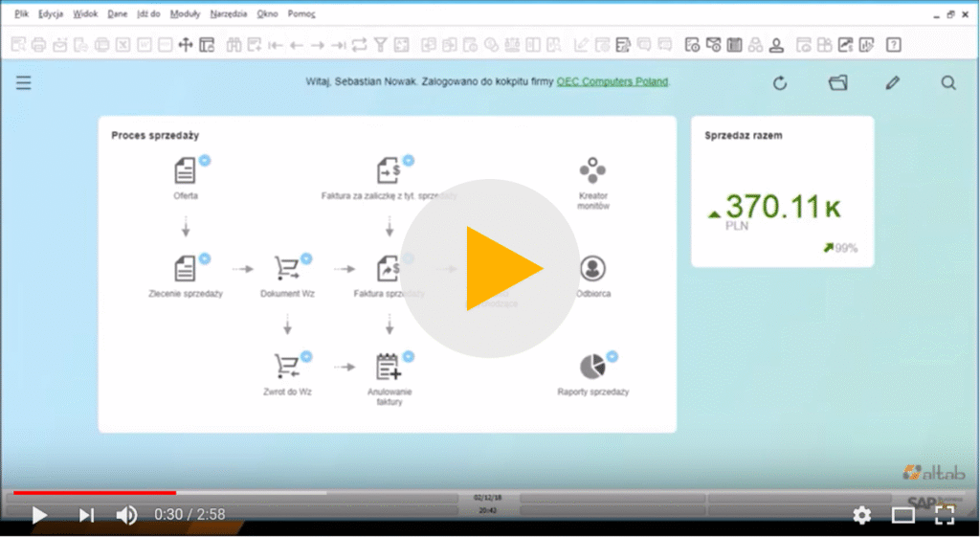Open the Idź do menu
The height and width of the screenshot is (537, 980).
tap(148, 13)
